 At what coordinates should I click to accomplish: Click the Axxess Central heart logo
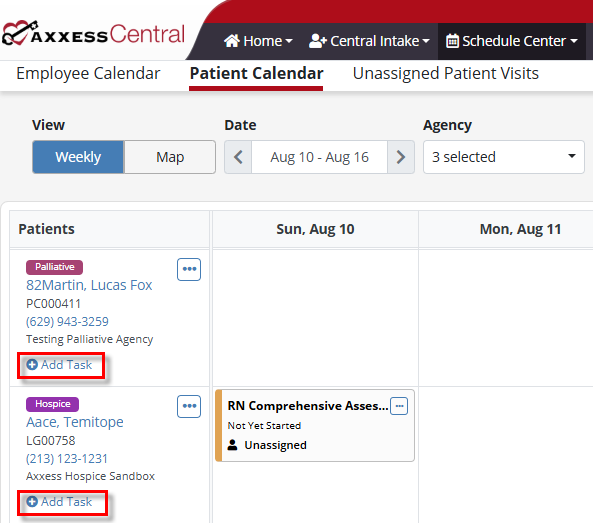click(x=20, y=33)
